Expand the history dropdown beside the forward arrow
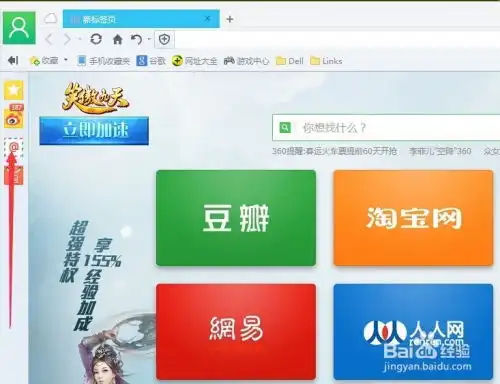This screenshot has height=384, width=500. tap(79, 39)
